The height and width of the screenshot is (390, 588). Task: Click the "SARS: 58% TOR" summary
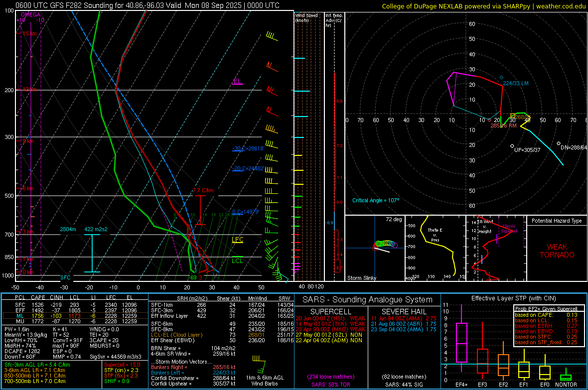pos(331,385)
